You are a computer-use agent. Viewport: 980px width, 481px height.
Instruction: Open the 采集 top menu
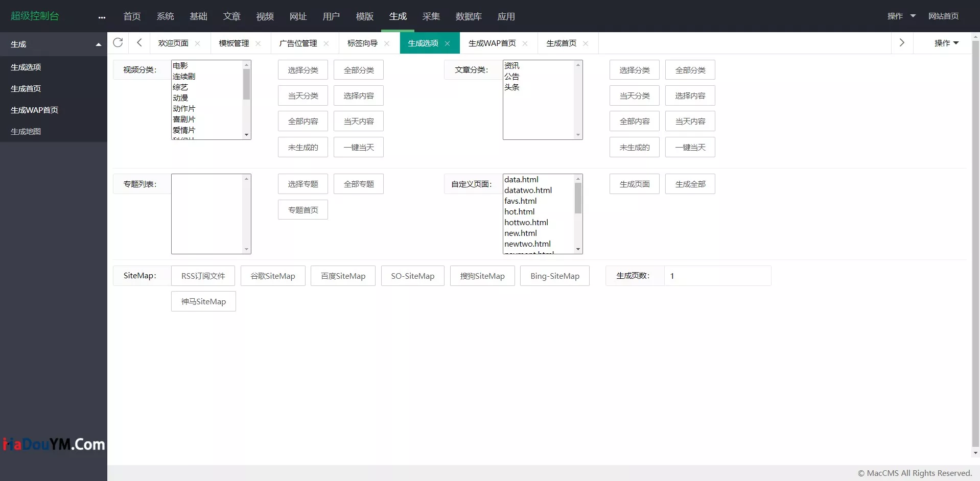click(x=431, y=16)
